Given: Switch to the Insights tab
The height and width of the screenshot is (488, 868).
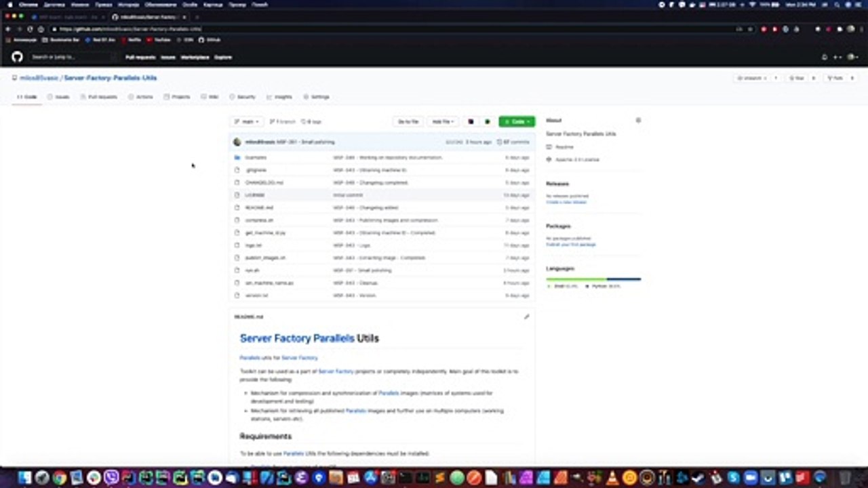Looking at the screenshot, I should (279, 97).
